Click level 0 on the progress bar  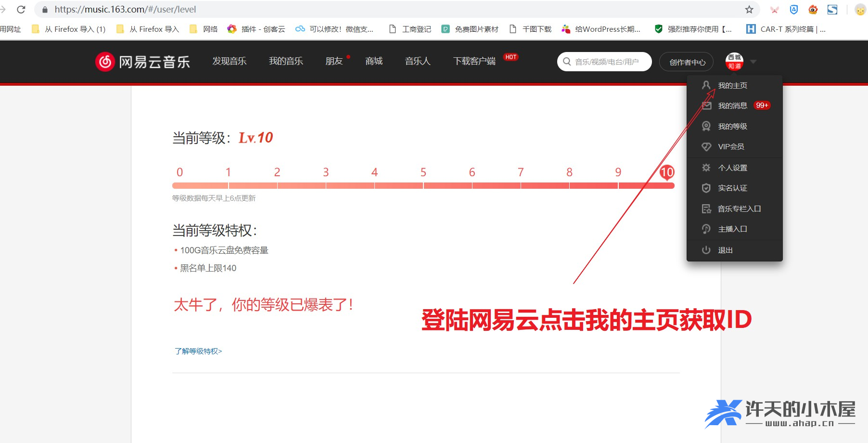pos(179,172)
